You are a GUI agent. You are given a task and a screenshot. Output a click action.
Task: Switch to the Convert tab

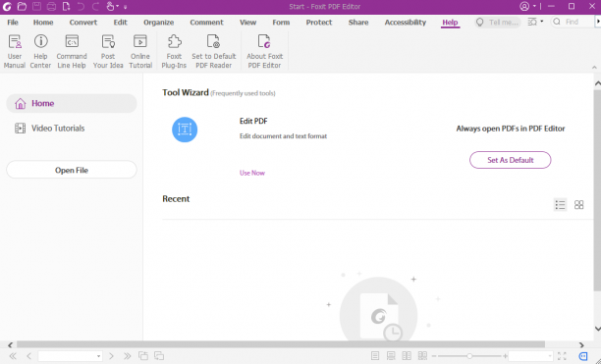(x=83, y=23)
